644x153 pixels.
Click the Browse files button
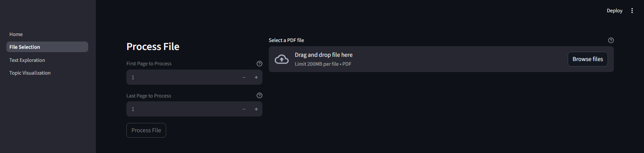(588, 59)
